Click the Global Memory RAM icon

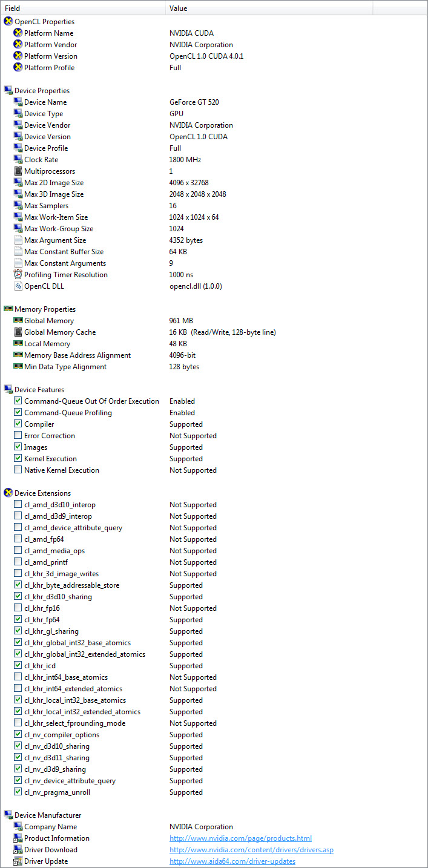tap(18, 321)
